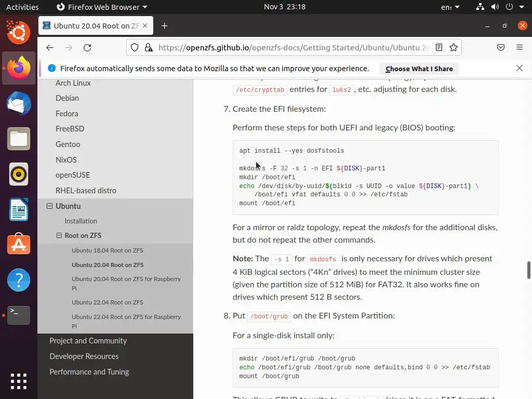Screen dimensions: 532x399
Task: Open Performance and Tuning section
Action: 89,372
